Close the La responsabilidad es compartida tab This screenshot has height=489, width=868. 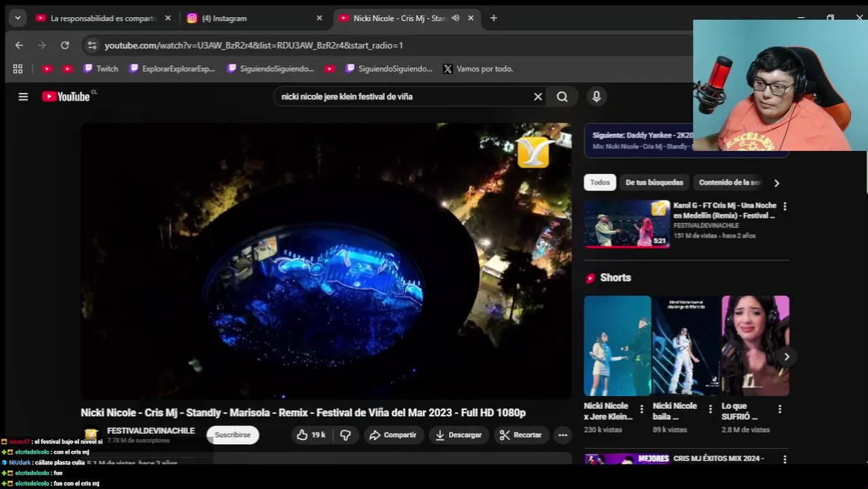(x=168, y=18)
